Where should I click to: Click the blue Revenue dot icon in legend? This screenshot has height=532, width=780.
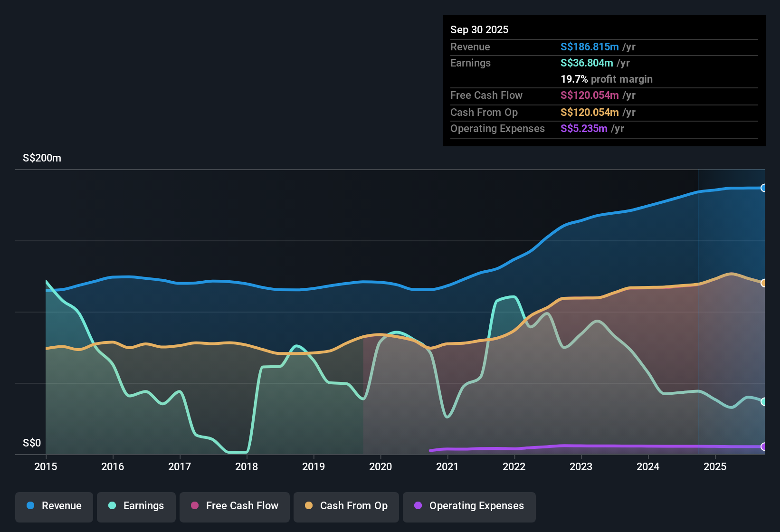[30, 506]
